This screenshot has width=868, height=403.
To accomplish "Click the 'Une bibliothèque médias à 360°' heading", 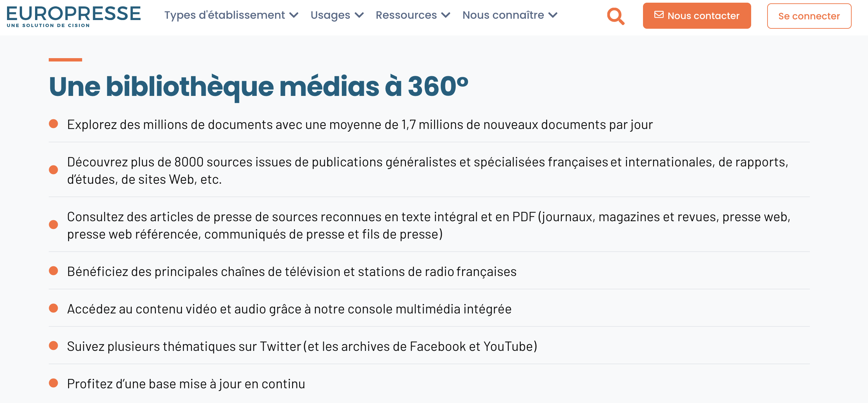I will [258, 86].
